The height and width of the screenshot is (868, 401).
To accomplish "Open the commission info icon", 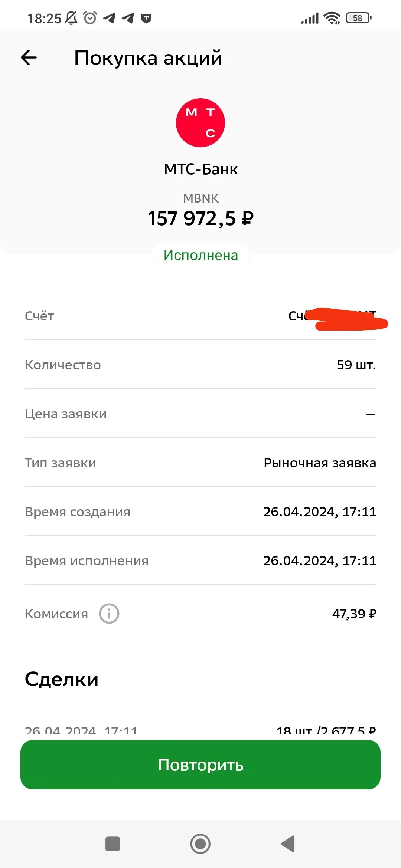I will click(109, 614).
